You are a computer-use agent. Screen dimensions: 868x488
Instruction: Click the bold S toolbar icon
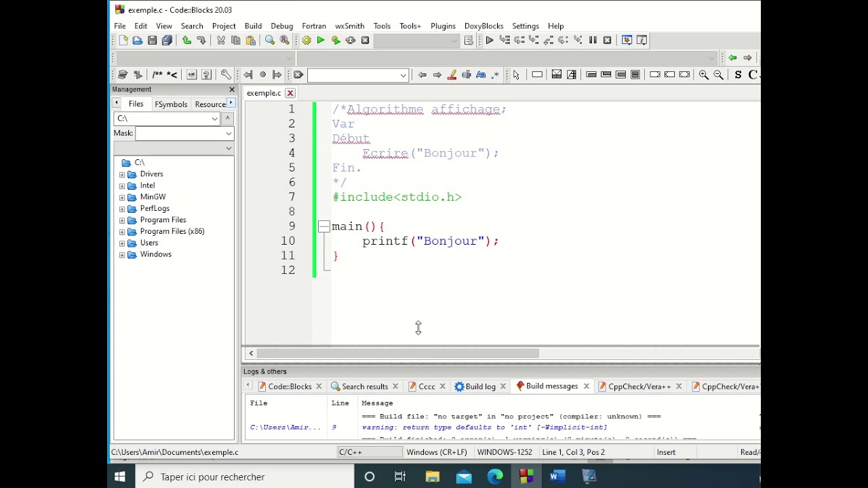738,75
